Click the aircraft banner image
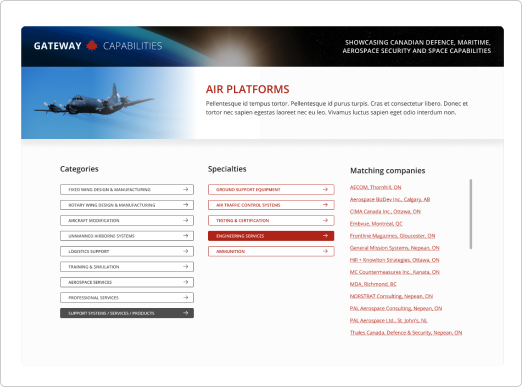The image size is (522, 387). (x=108, y=103)
